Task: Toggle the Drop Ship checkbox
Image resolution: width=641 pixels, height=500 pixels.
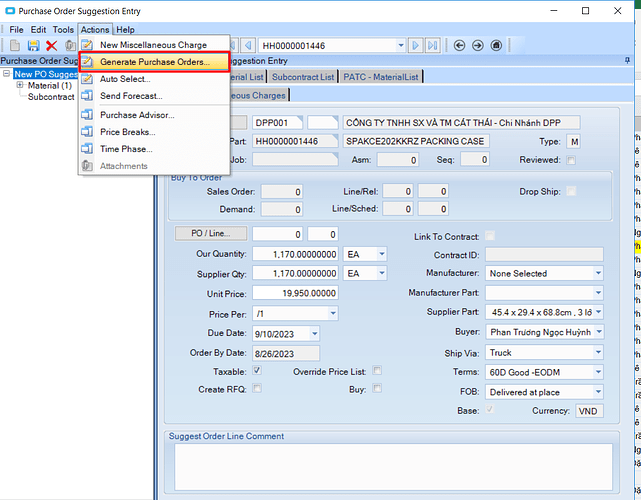Action: [x=571, y=191]
